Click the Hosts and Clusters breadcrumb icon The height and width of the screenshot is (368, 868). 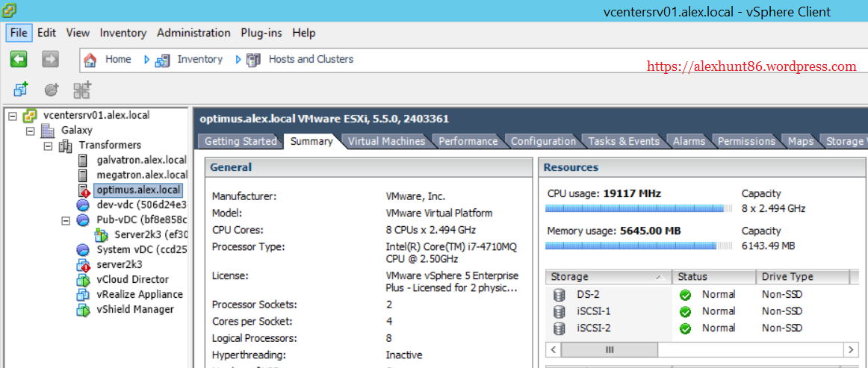point(253,60)
